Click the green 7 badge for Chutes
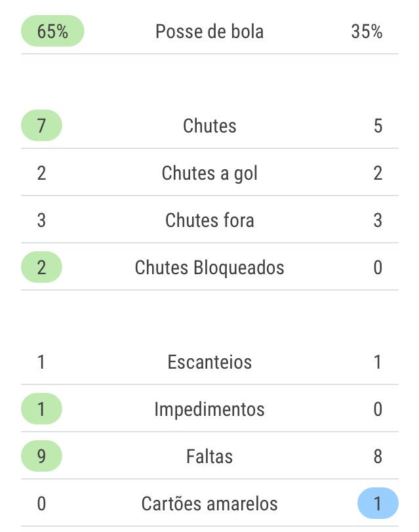The width and height of the screenshot is (419, 532). (x=41, y=126)
